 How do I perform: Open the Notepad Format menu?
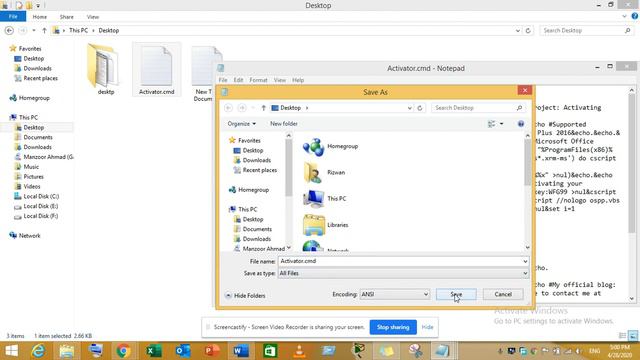tap(258, 80)
